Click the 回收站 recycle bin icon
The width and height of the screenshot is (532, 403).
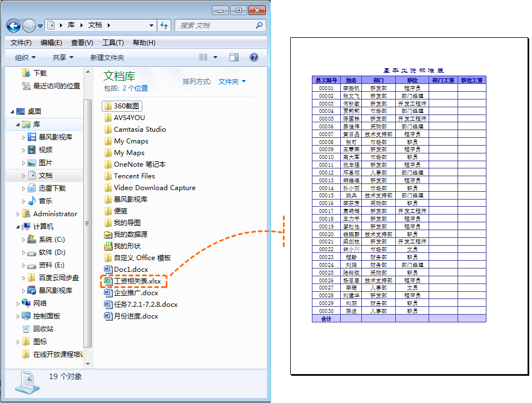point(26,329)
